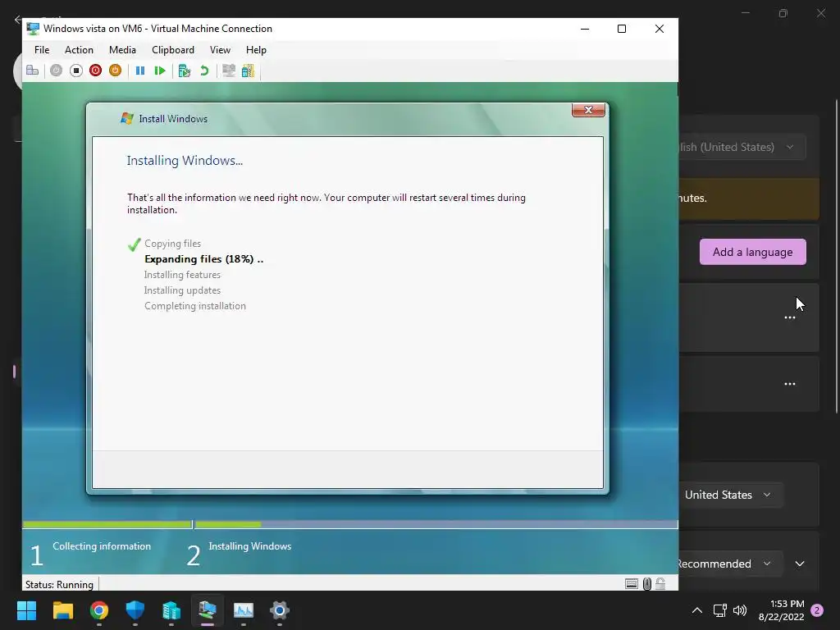Click the Enhanced Session toolbar icon

(x=229, y=71)
